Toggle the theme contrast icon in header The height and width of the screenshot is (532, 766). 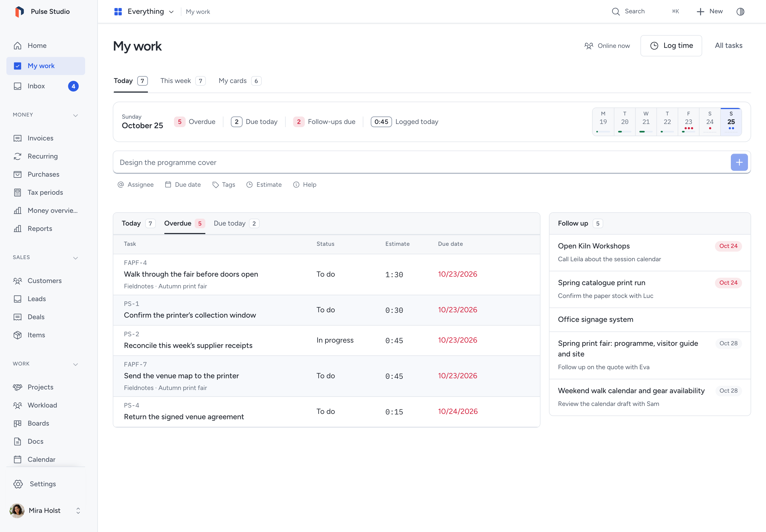740,12
